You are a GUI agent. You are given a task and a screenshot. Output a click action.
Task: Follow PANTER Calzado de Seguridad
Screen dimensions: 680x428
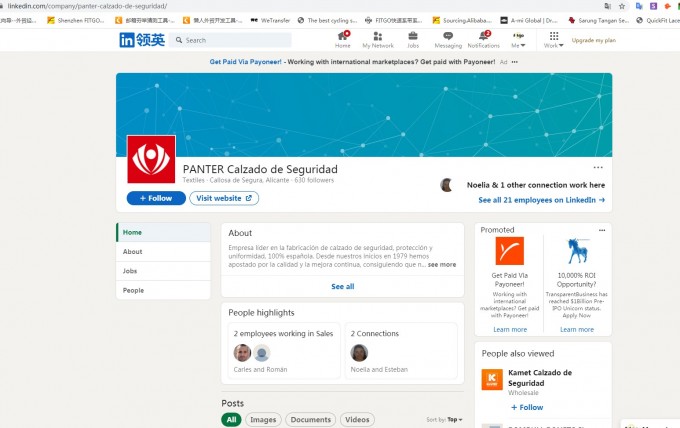[156, 198]
